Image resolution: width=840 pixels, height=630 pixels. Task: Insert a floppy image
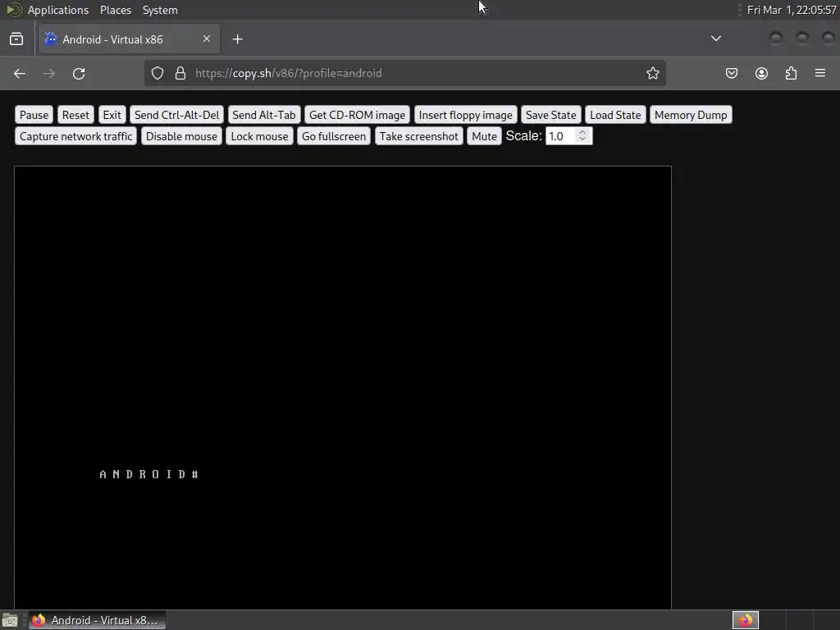click(466, 115)
